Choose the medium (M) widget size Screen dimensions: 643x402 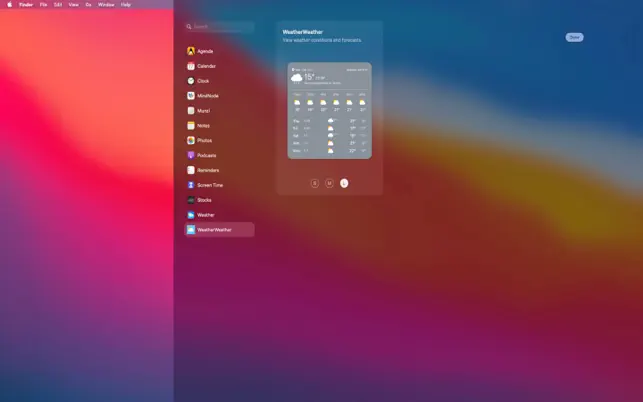pos(329,183)
